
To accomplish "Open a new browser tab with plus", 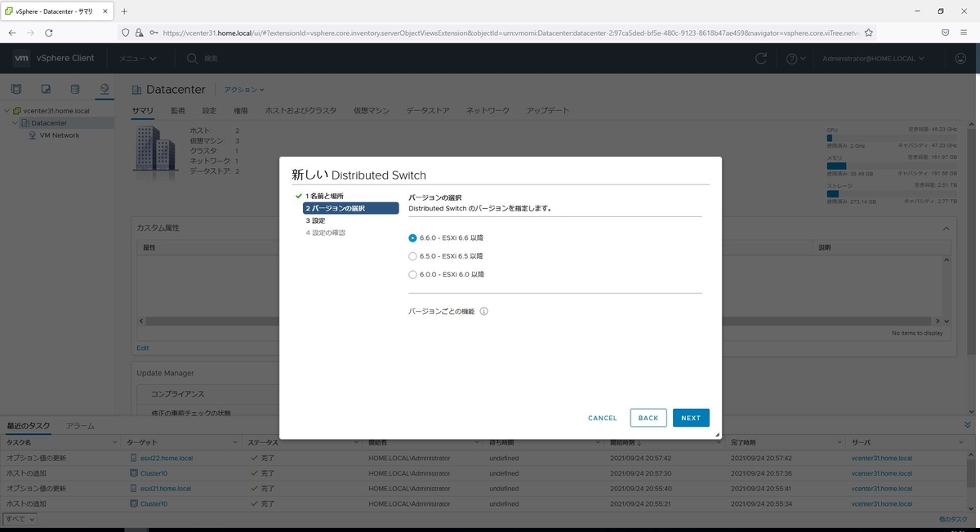I will [x=124, y=11].
